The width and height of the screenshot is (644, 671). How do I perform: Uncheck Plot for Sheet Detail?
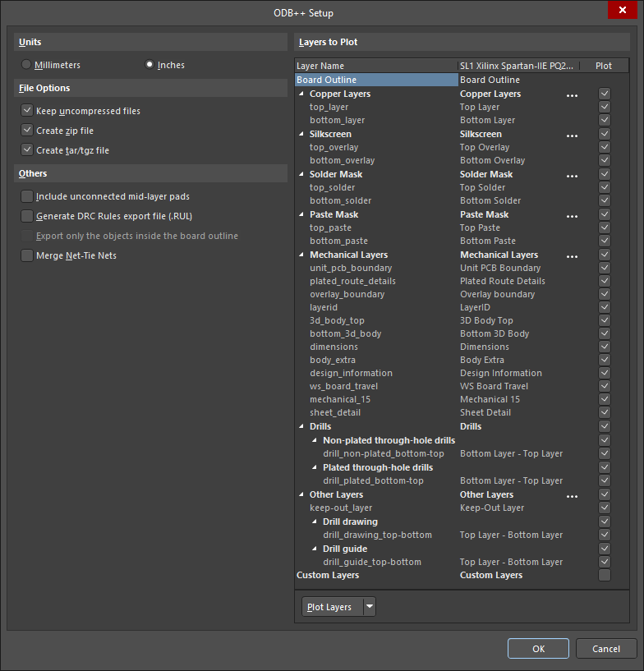pos(605,412)
